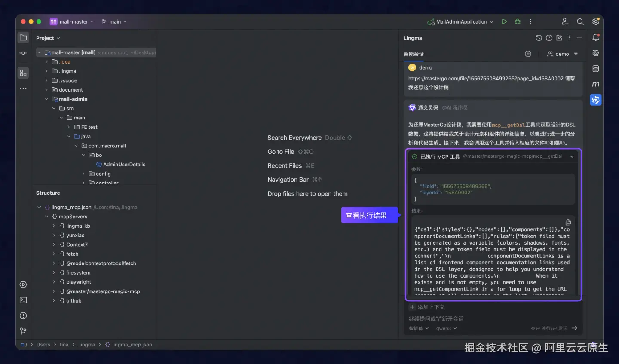This screenshot has width=619, height=364.
Task: Open the Maven tool window icon
Action: [596, 84]
